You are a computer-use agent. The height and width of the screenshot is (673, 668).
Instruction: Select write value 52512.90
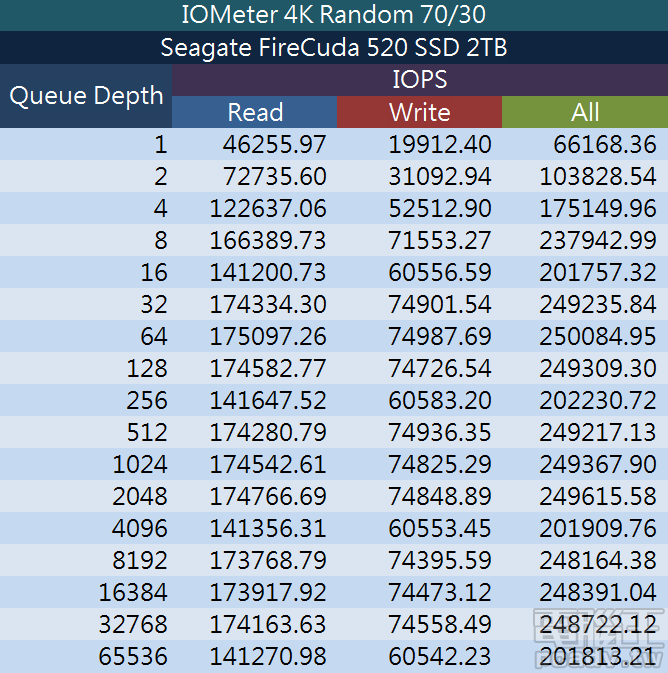point(440,208)
